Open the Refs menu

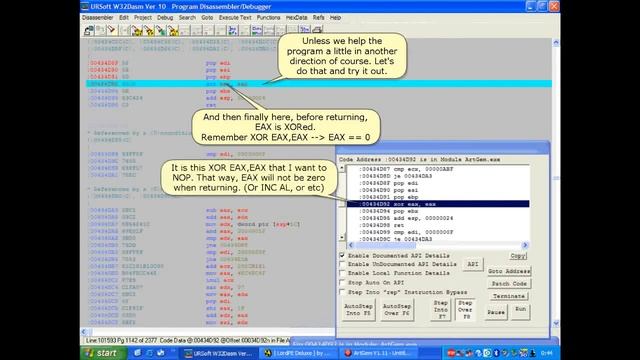pyautogui.click(x=318, y=18)
